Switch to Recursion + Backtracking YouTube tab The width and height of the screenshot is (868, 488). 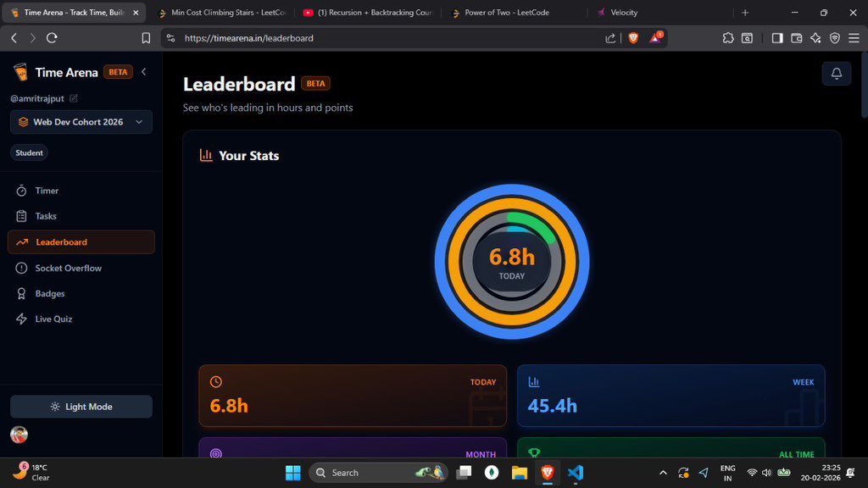369,12
